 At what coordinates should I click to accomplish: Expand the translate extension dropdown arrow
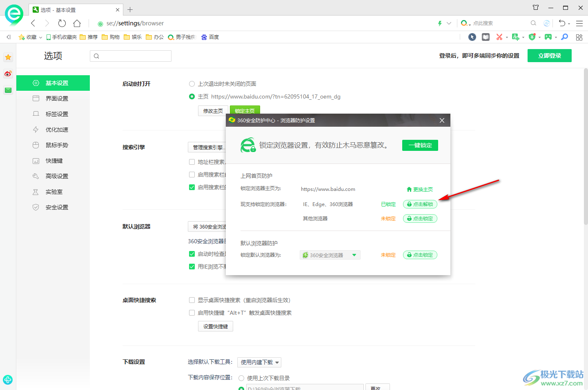point(523,37)
